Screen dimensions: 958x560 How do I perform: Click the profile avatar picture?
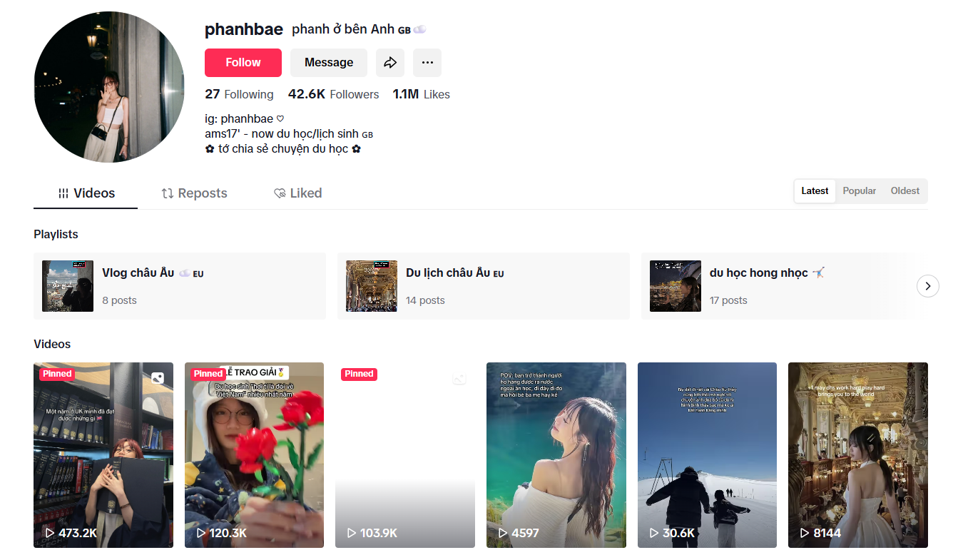(109, 87)
